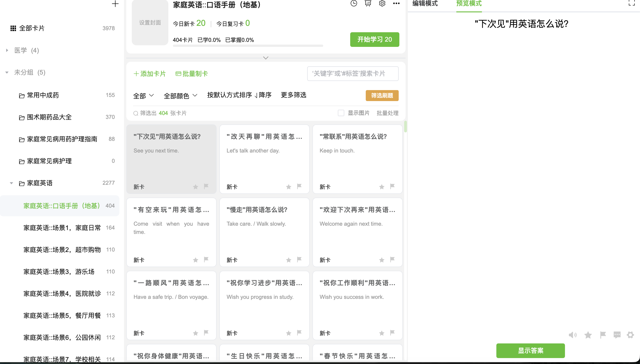Open the 按默认方式排序 sort dropdown
Screen dimensions: 640x364
(229, 95)
